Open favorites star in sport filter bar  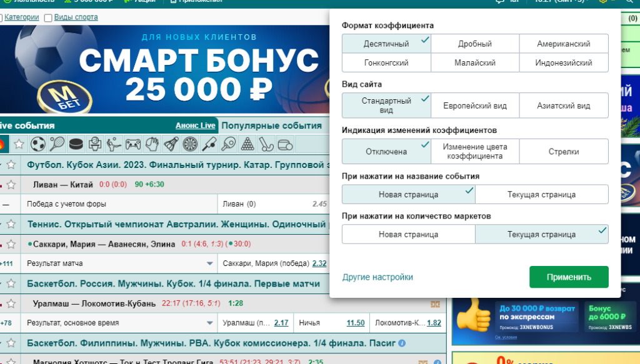[x=19, y=144]
